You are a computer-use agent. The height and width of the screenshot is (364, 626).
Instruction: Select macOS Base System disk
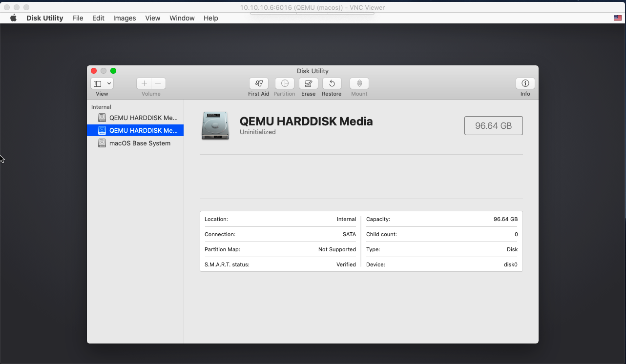pos(135,143)
